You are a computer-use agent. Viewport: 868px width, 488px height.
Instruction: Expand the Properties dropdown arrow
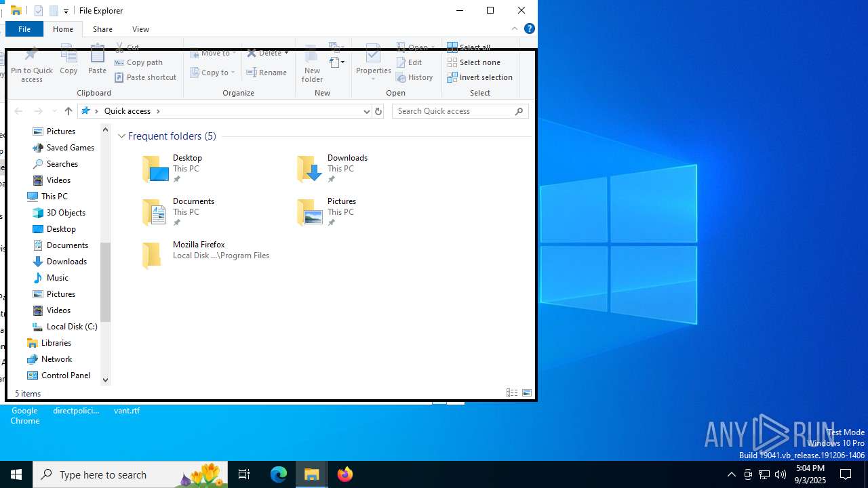374,79
